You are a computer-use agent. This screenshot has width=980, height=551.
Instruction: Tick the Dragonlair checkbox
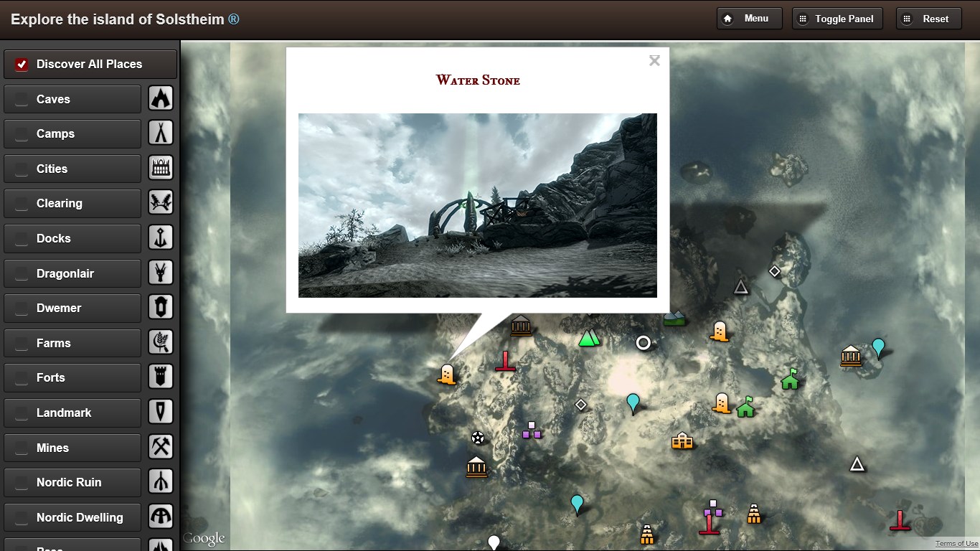(22, 273)
